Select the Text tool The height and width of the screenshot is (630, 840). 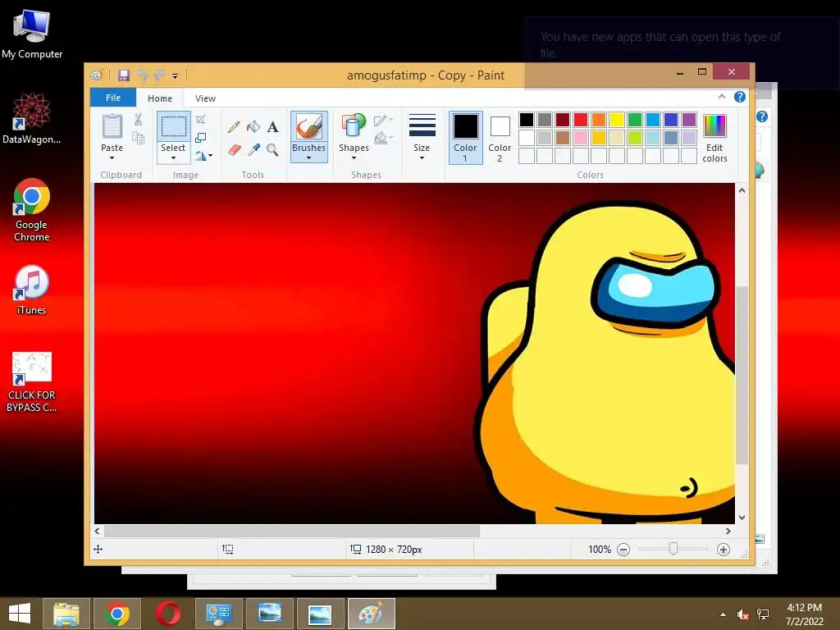point(272,127)
